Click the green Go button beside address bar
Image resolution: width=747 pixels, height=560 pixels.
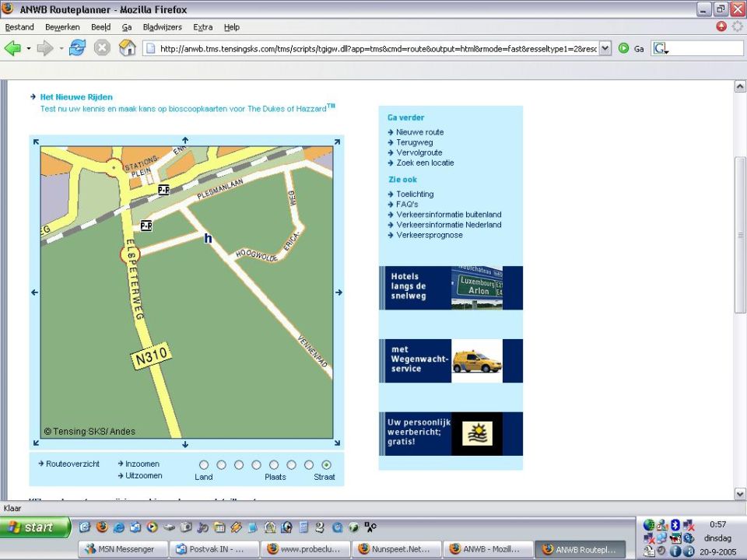(623, 48)
